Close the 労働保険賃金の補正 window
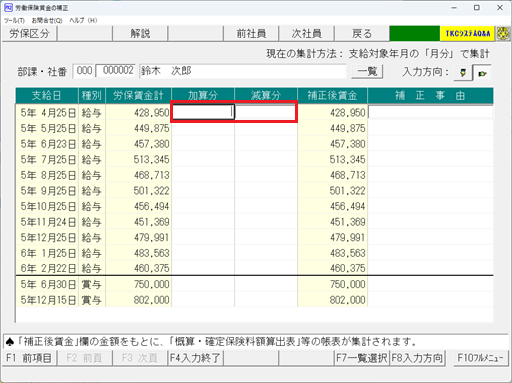The width and height of the screenshot is (512, 383). tap(500, 7)
